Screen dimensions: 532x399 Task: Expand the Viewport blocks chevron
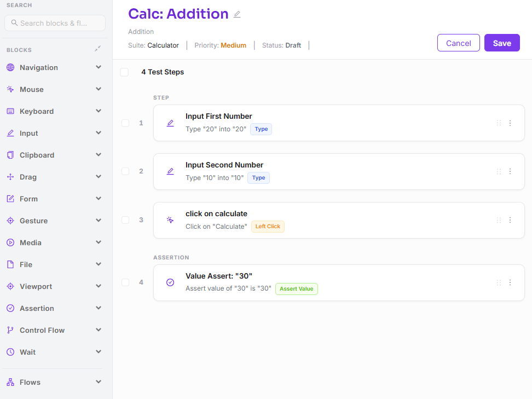99,286
